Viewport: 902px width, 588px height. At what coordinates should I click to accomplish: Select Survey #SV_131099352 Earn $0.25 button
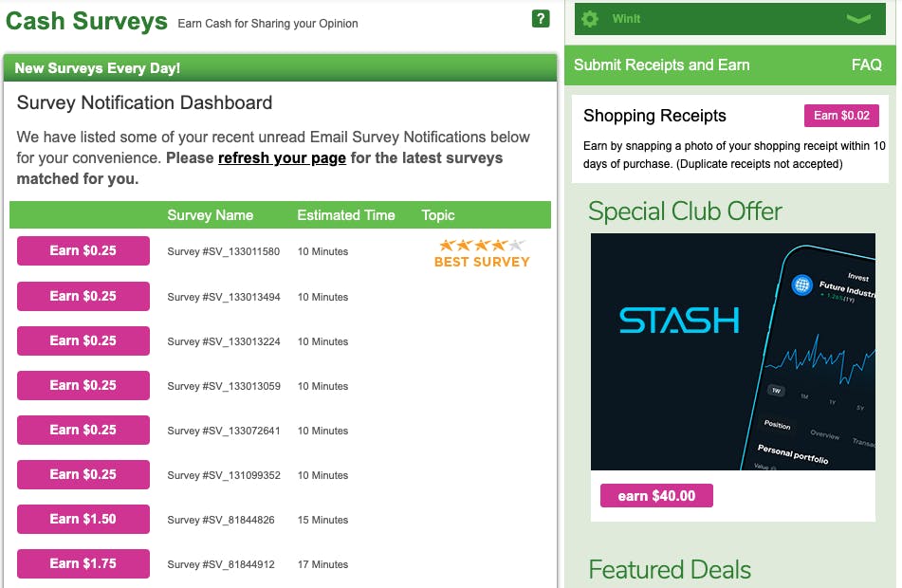pos(83,474)
